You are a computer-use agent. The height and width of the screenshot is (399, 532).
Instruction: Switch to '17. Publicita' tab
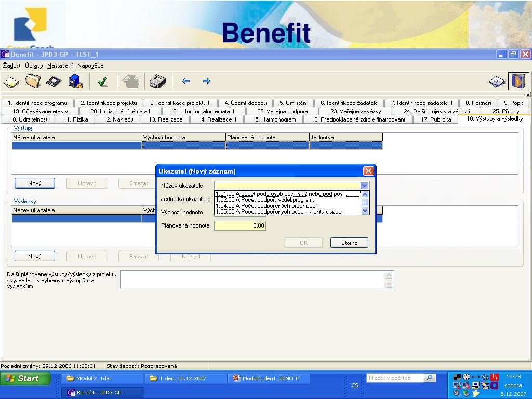tap(436, 119)
